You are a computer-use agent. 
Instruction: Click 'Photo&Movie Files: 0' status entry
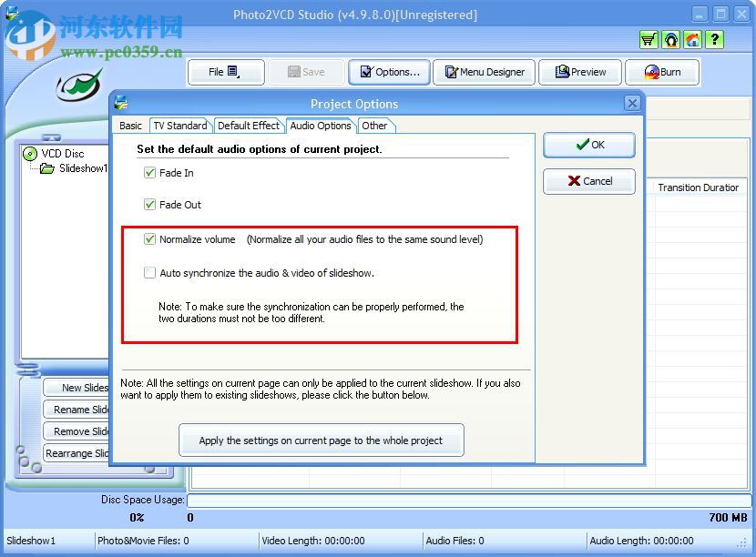[143, 542]
